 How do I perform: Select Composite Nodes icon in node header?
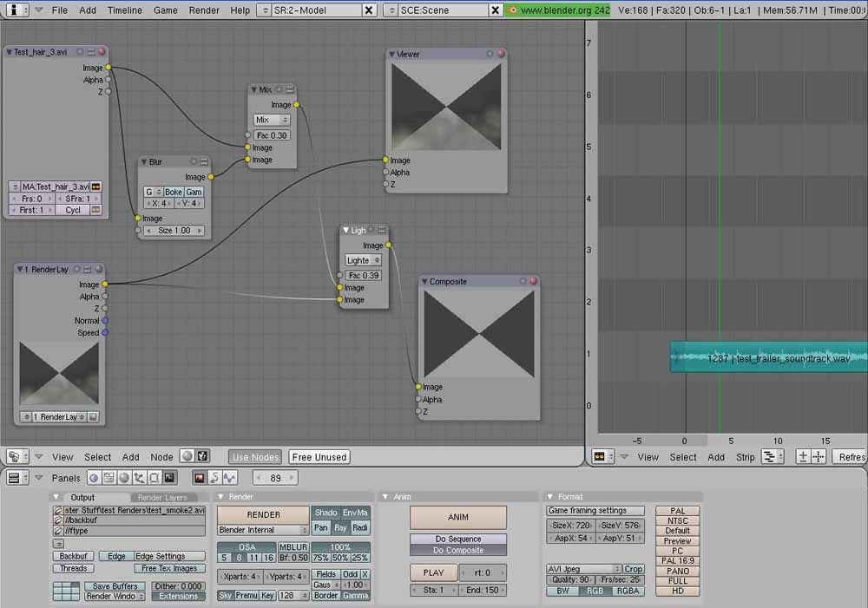(x=202, y=456)
